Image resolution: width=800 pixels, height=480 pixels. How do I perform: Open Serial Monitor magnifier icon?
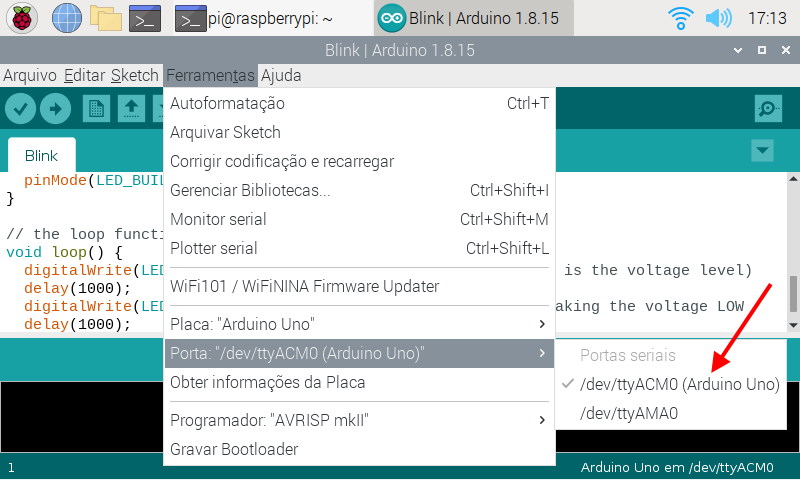point(768,108)
